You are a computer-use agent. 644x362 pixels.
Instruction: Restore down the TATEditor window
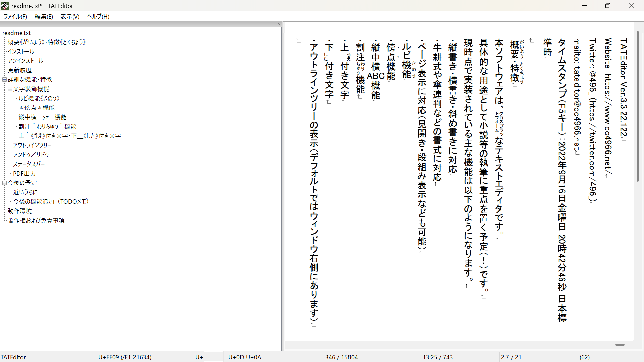point(608,6)
